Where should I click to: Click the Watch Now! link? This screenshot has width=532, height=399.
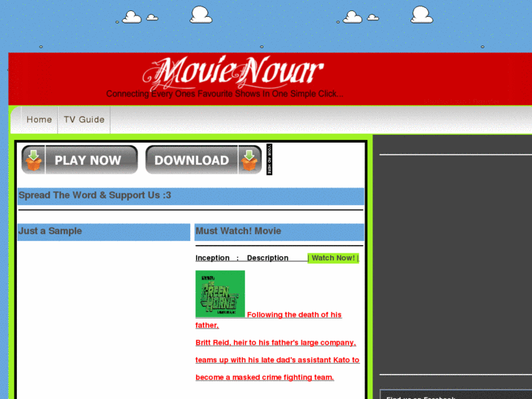tap(333, 258)
